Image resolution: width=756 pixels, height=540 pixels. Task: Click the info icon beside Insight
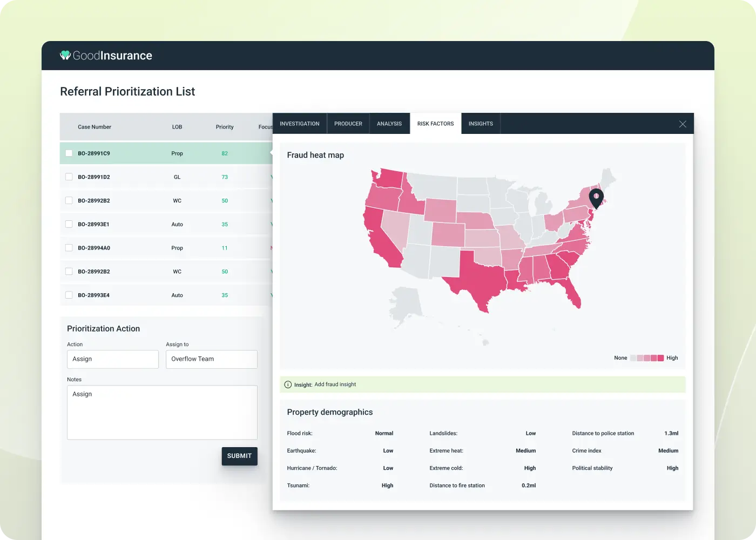point(288,385)
